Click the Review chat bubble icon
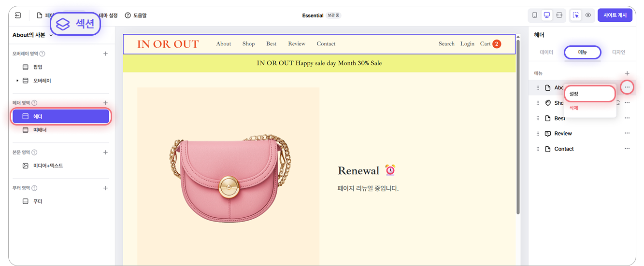 (548, 134)
